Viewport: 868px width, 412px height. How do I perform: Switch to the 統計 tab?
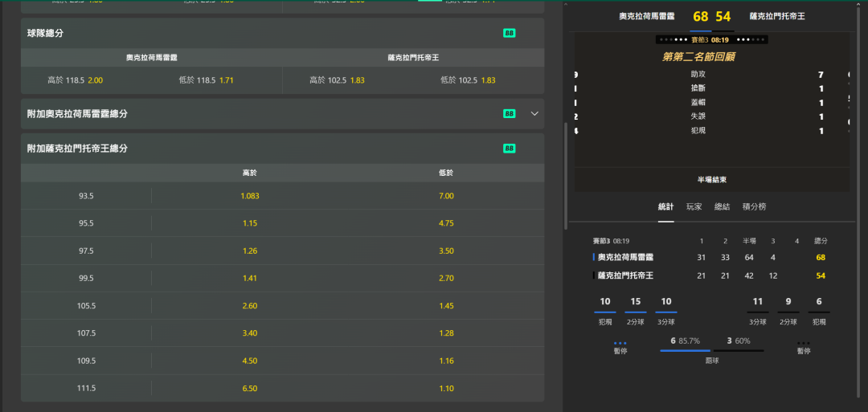(x=666, y=207)
